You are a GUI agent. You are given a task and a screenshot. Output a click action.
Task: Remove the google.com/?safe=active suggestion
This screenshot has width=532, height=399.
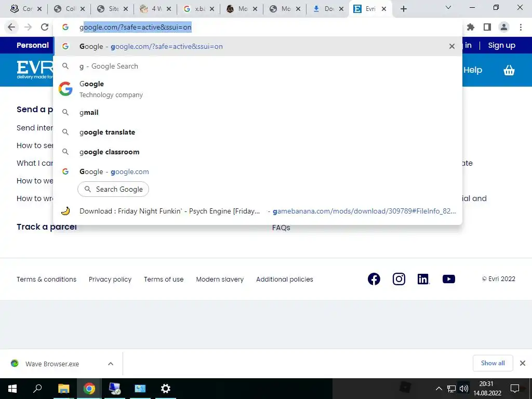tap(451, 46)
